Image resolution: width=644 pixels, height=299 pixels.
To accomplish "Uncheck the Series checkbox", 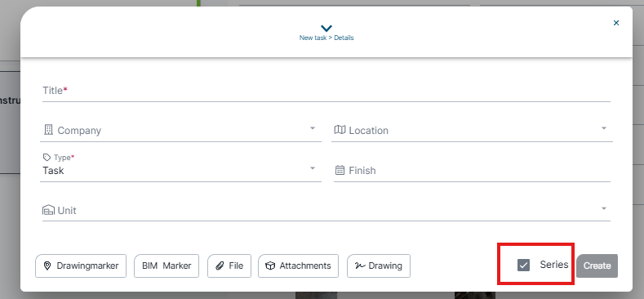I will [x=524, y=266].
